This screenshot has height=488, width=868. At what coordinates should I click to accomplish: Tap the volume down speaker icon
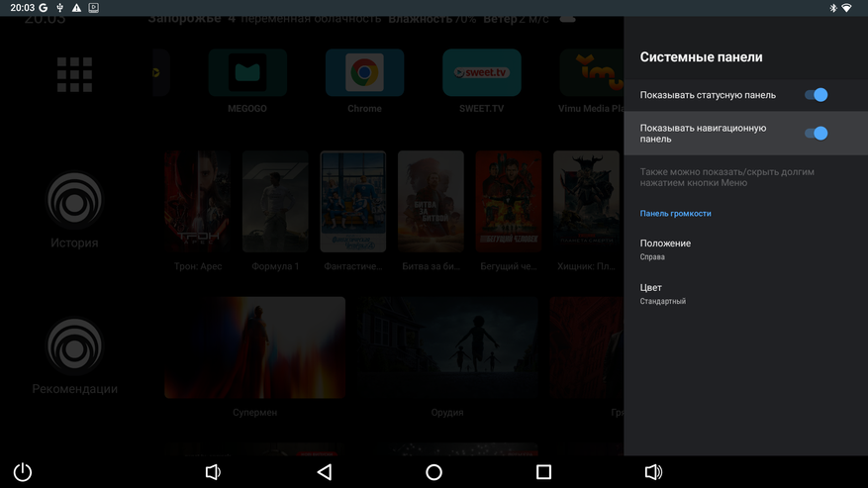pyautogui.click(x=213, y=472)
